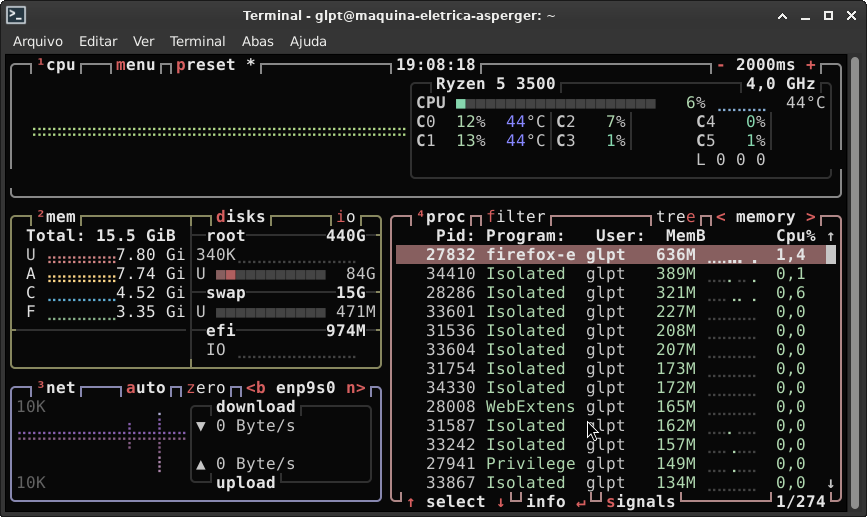
Task: Click the CPU usage meter bar
Action: (556, 103)
